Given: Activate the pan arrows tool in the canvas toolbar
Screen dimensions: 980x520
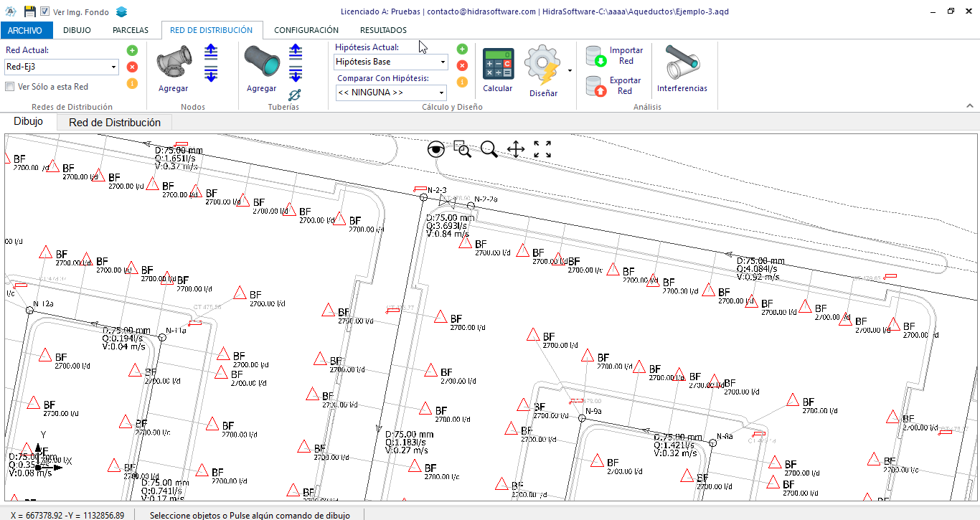Looking at the screenshot, I should [x=516, y=149].
